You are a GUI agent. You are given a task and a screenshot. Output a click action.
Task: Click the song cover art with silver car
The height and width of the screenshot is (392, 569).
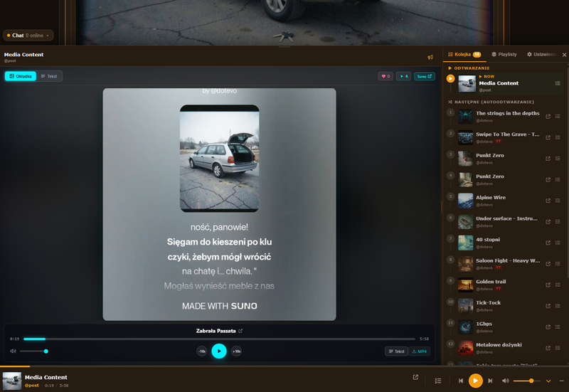[220, 159]
